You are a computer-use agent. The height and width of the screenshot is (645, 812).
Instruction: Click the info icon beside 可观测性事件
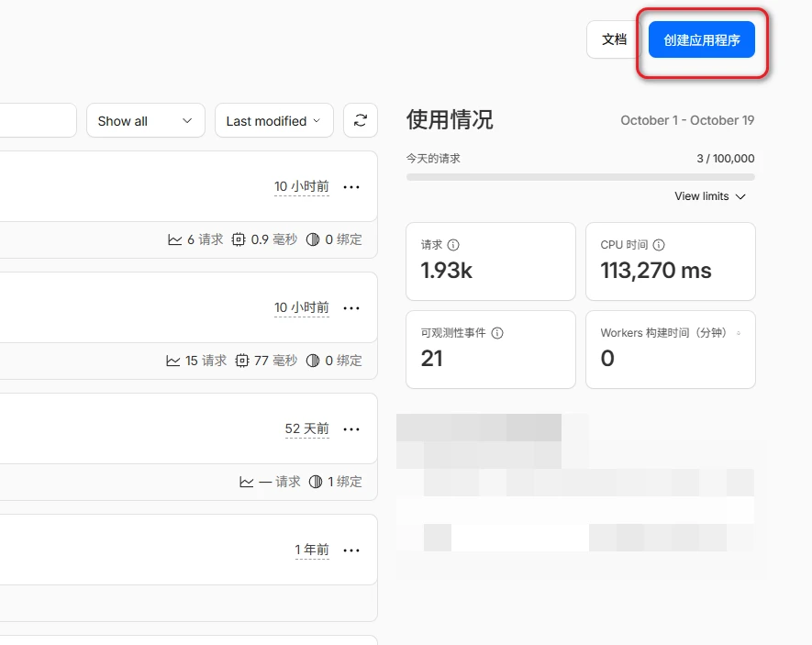point(497,333)
